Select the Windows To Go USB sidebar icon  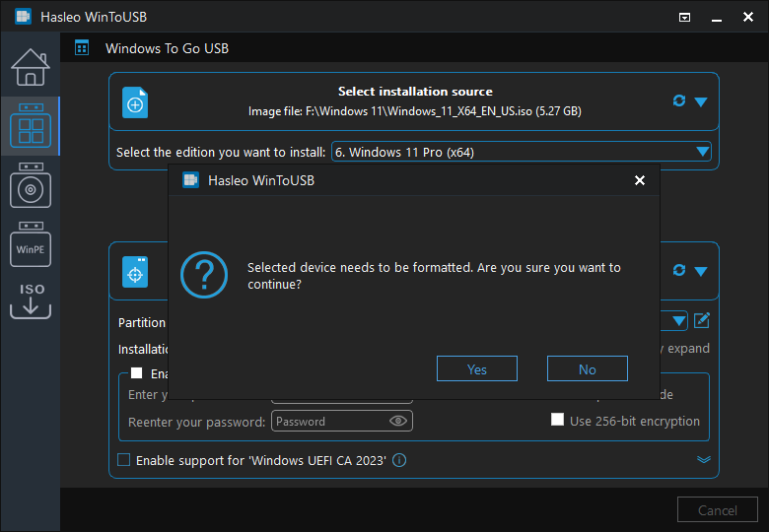(31, 126)
